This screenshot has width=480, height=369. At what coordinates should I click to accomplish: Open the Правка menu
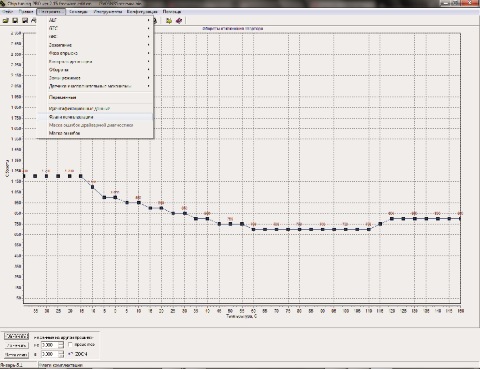pos(26,12)
